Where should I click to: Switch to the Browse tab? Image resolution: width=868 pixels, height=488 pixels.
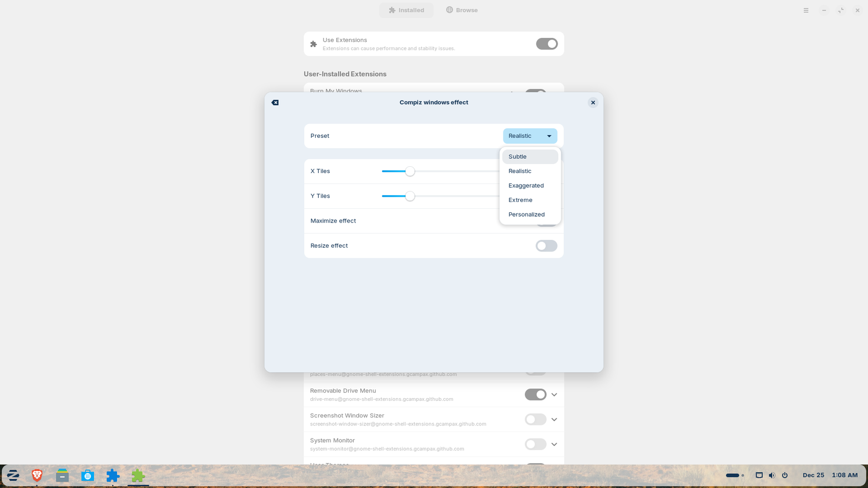point(462,10)
